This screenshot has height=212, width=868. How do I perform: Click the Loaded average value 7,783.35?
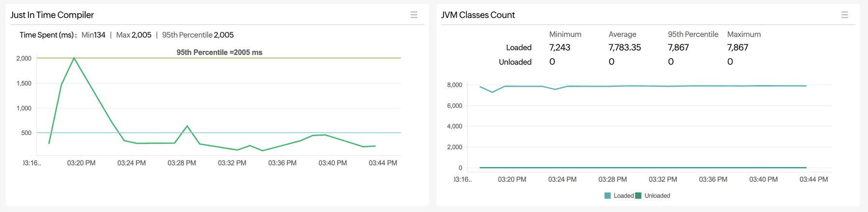pyautogui.click(x=624, y=47)
